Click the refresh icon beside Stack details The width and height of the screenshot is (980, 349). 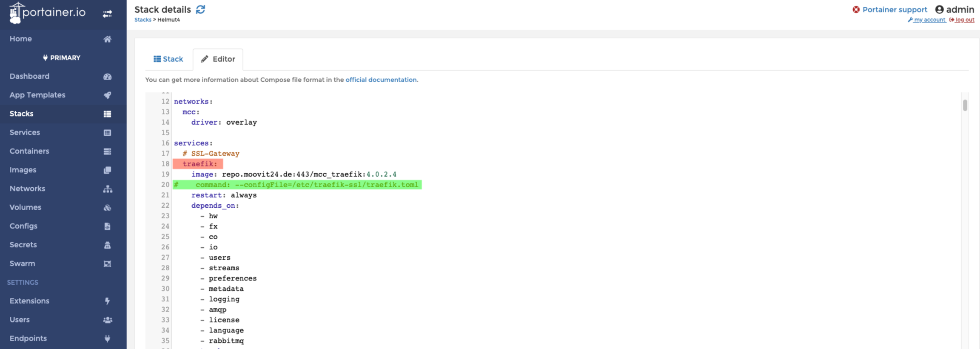pos(200,9)
